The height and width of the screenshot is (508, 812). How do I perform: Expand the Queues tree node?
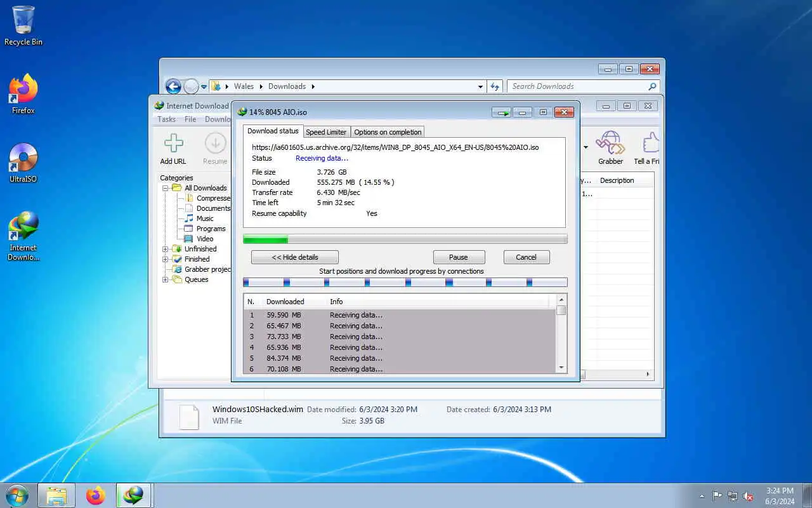[x=166, y=279]
